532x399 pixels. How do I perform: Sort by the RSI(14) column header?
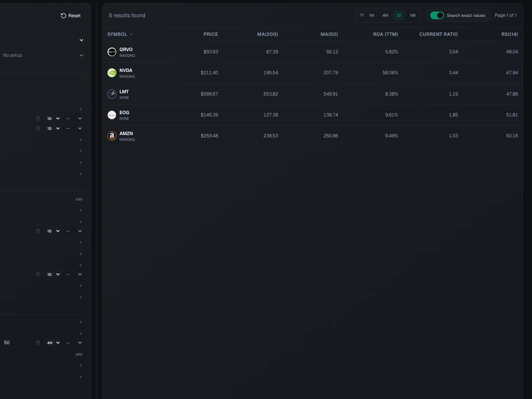click(509, 35)
